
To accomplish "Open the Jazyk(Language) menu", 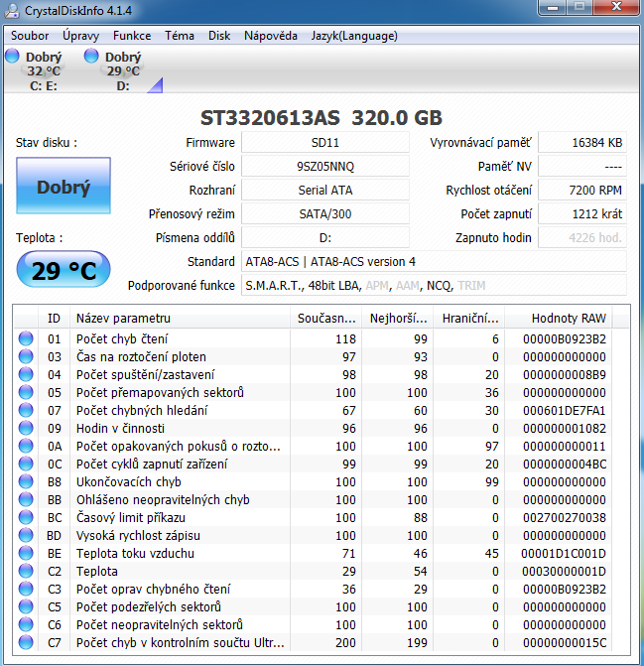I will pyautogui.click(x=354, y=36).
